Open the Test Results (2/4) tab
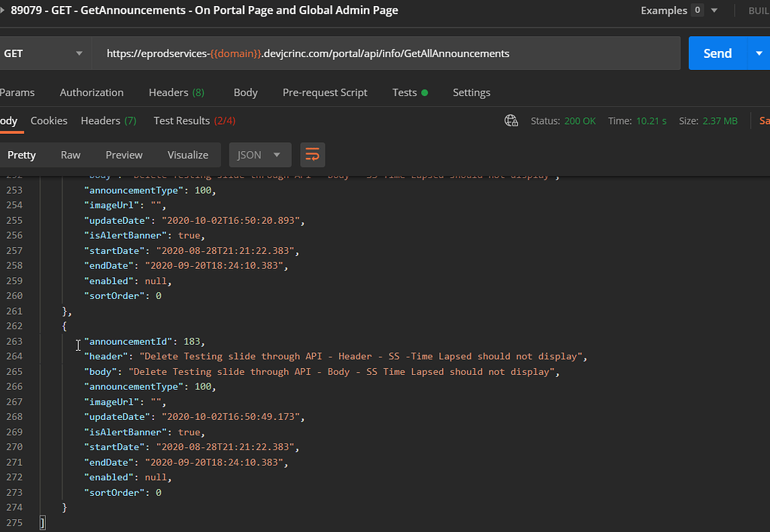The width and height of the screenshot is (770, 532). pos(193,119)
